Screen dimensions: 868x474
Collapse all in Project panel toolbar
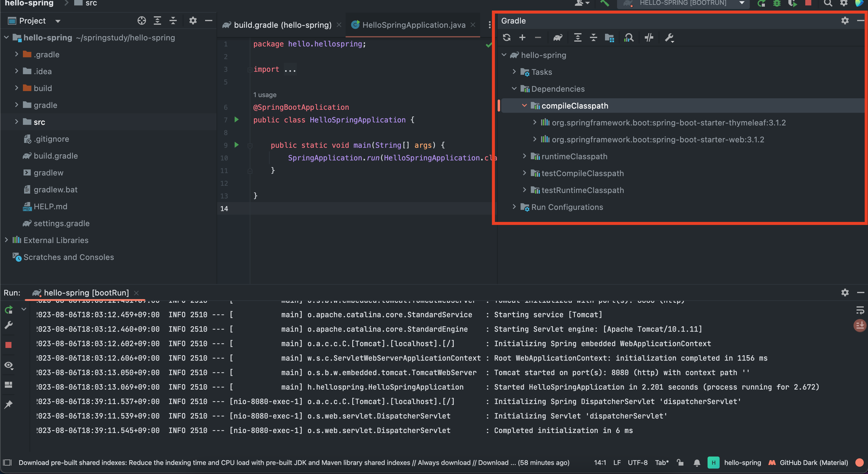[x=173, y=21]
